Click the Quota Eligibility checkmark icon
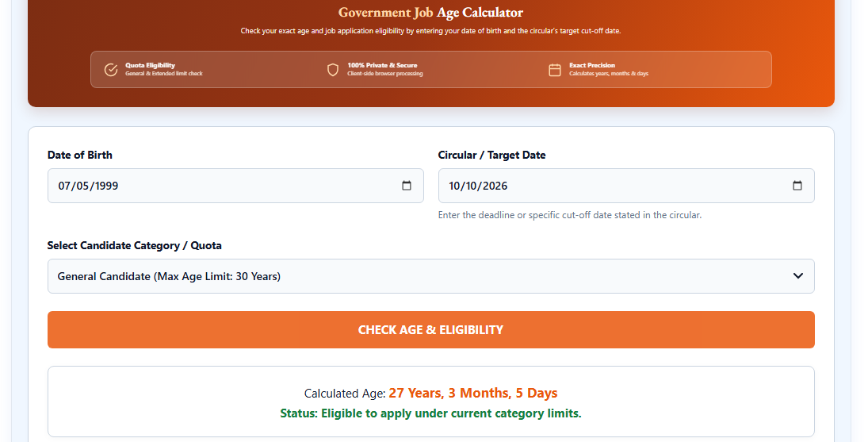The width and height of the screenshot is (868, 442). 111,69
